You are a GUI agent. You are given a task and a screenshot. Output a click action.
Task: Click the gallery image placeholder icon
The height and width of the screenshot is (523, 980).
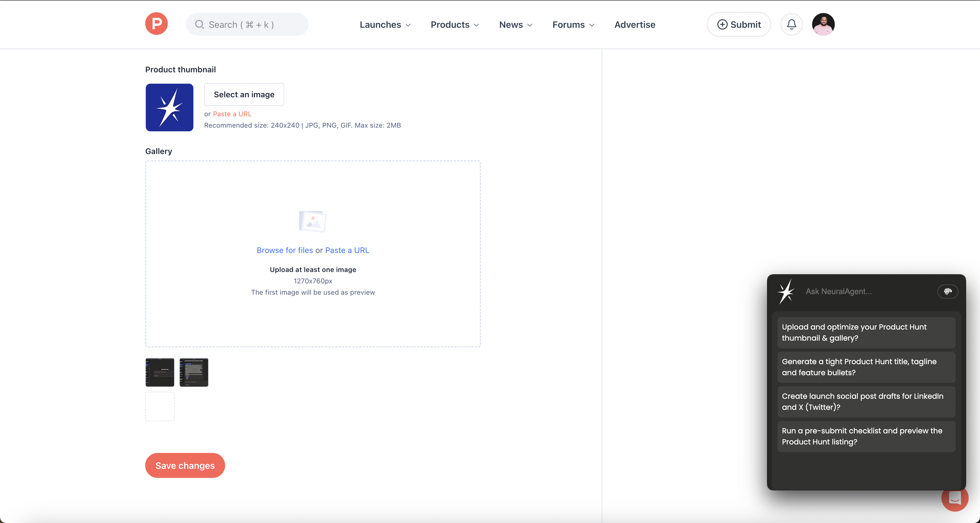[x=313, y=221]
